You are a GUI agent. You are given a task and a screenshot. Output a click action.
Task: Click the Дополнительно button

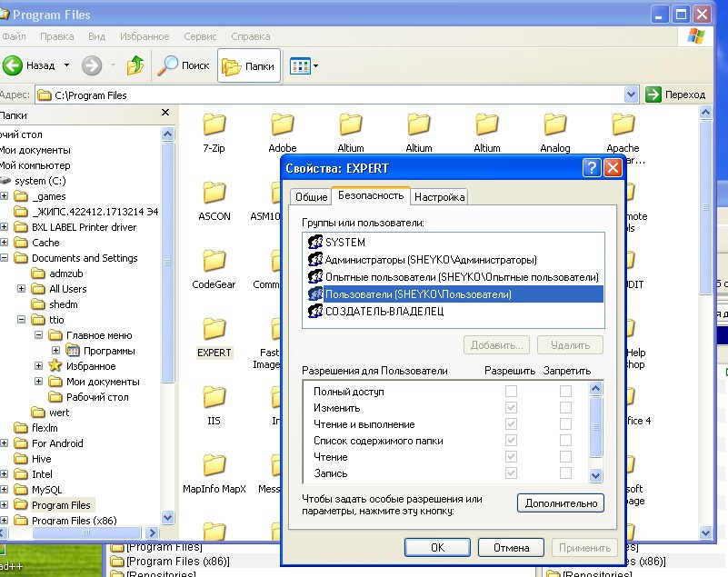click(561, 502)
